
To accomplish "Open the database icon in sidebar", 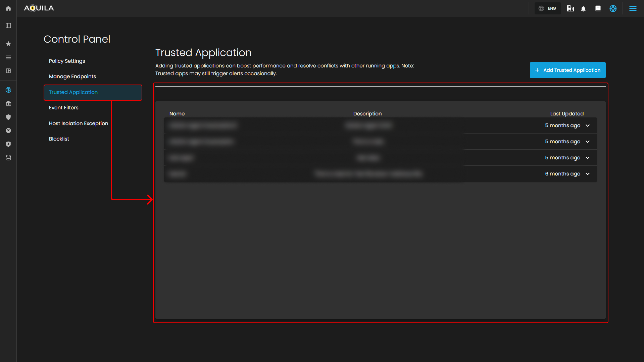I will 8,158.
